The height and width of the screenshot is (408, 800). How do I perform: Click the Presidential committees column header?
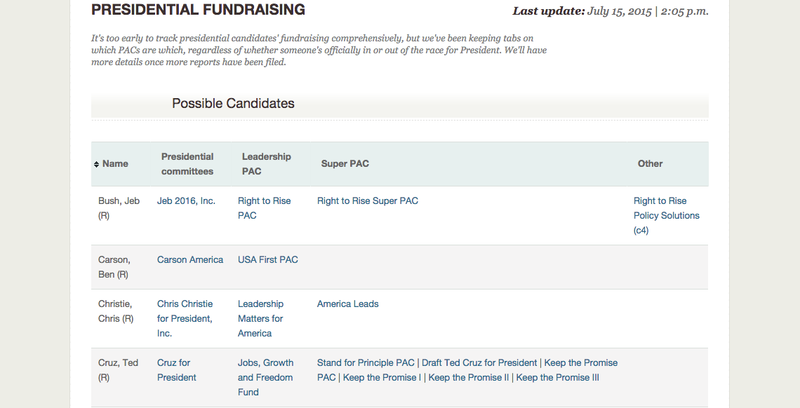pyautogui.click(x=188, y=164)
